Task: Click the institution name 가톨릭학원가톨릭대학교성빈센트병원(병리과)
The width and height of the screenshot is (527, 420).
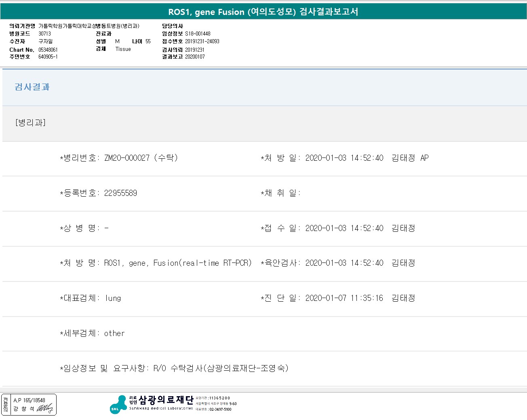Action: (x=89, y=26)
